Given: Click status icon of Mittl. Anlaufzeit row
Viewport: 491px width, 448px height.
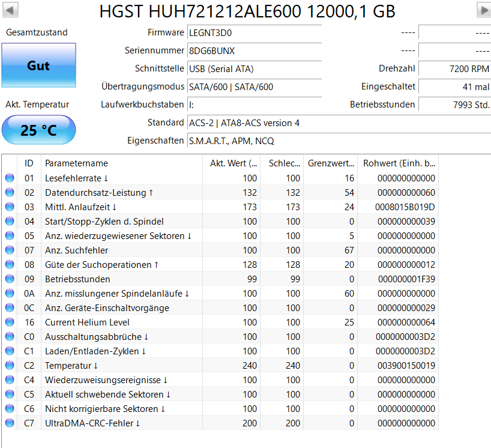Looking at the screenshot, I should tap(10, 207).
